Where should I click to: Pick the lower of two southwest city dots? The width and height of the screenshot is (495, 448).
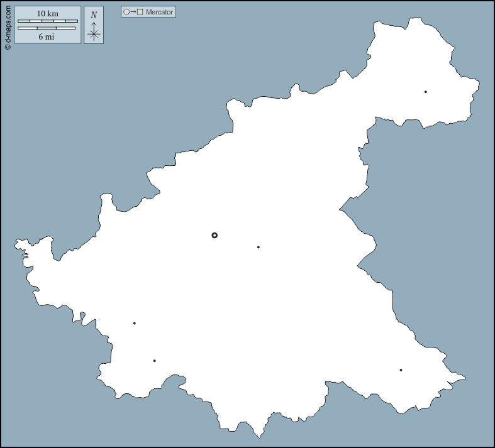pyautogui.click(x=154, y=361)
